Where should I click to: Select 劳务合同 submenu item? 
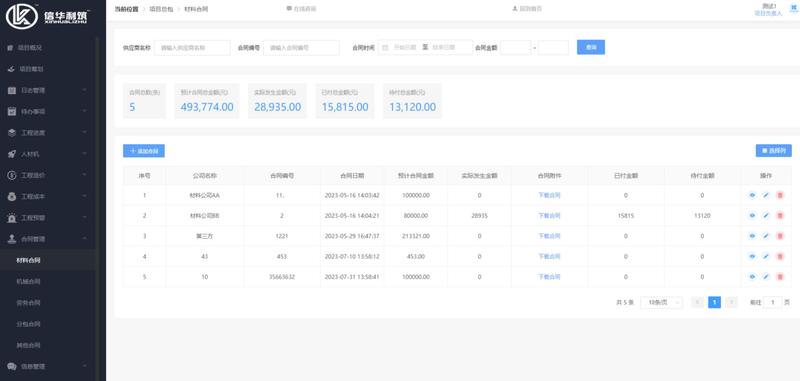(48, 302)
